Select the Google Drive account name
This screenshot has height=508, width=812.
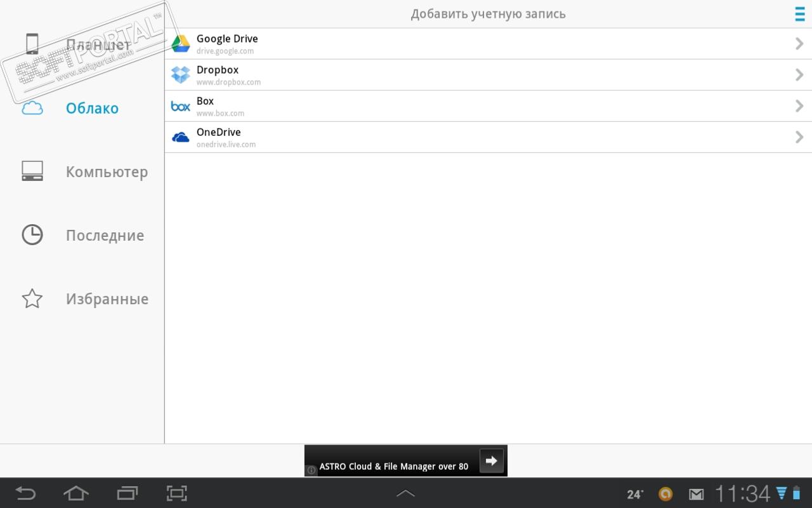tap(227, 39)
